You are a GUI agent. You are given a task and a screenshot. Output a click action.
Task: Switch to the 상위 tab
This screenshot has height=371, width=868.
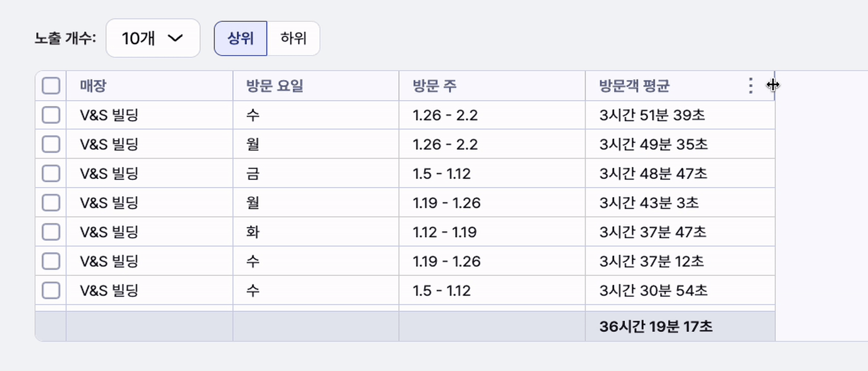pyautogui.click(x=241, y=38)
